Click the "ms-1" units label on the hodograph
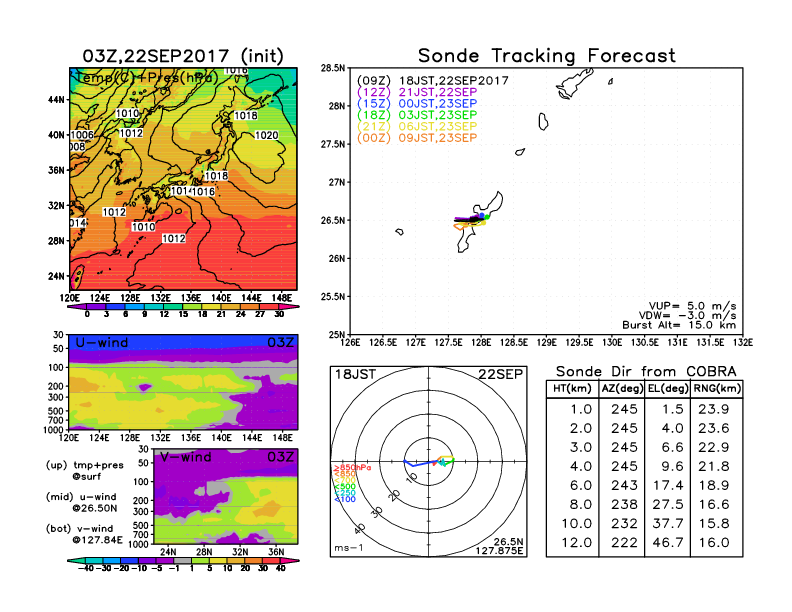Viewport: 792px width, 612px height. pyautogui.click(x=349, y=548)
